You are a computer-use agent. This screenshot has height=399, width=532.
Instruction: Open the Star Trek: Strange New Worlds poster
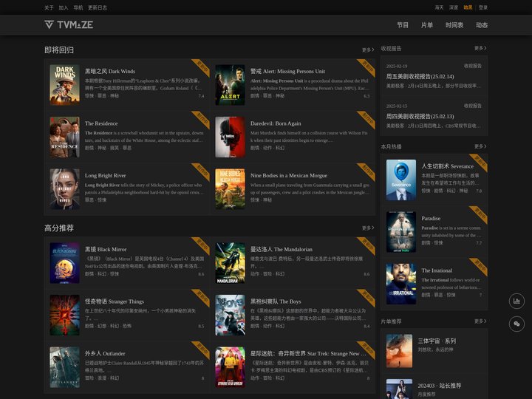(230, 367)
